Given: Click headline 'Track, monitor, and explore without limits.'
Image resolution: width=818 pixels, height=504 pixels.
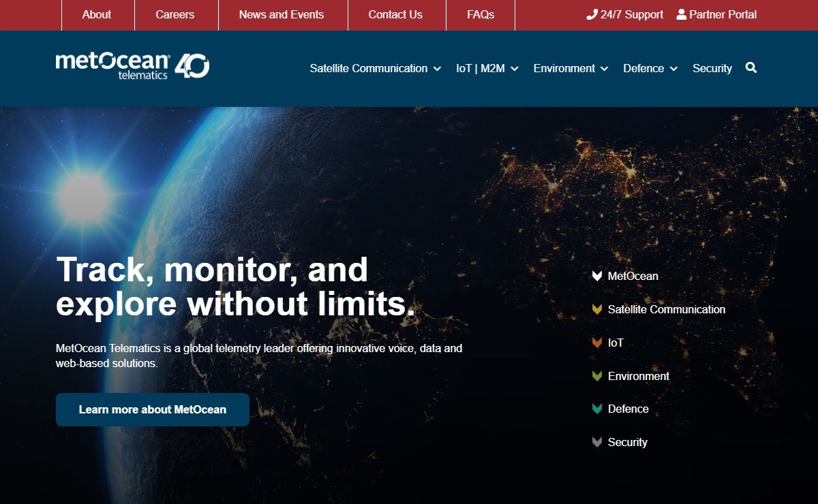Looking at the screenshot, I should 235,287.
